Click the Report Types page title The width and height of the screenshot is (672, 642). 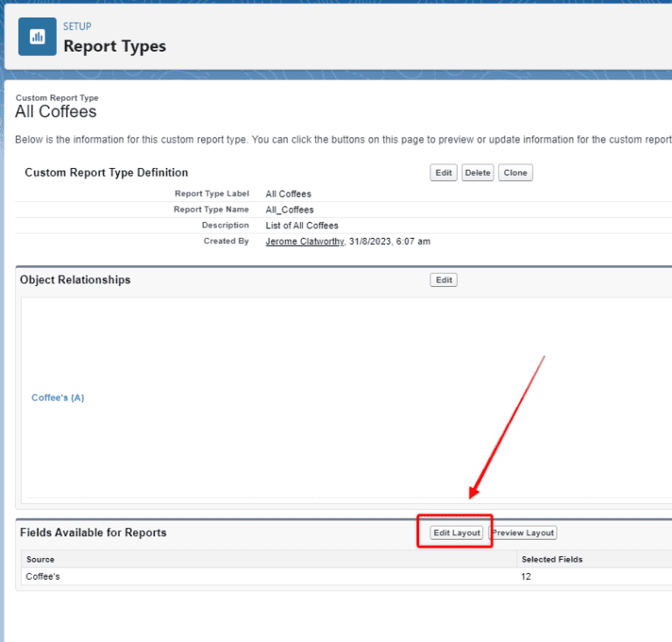(x=115, y=45)
